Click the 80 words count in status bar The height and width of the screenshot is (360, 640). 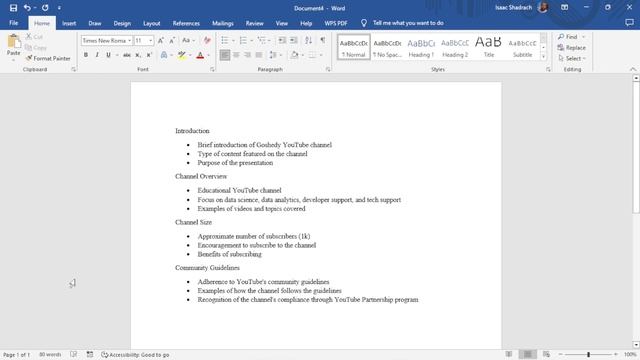[x=50, y=355]
